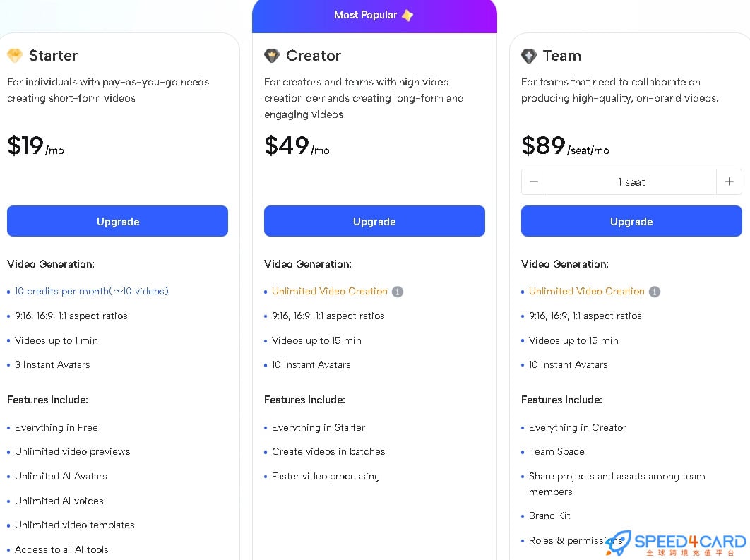Screen dimensions: 750x560
Task: Decrease Team seat count with minus button
Action: [534, 181]
